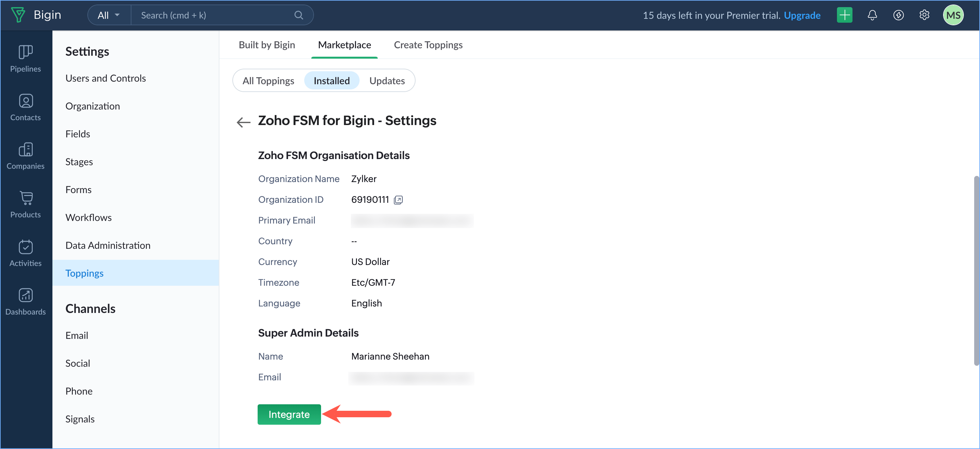
Task: Click the Upgrade trial link
Action: [x=802, y=15]
